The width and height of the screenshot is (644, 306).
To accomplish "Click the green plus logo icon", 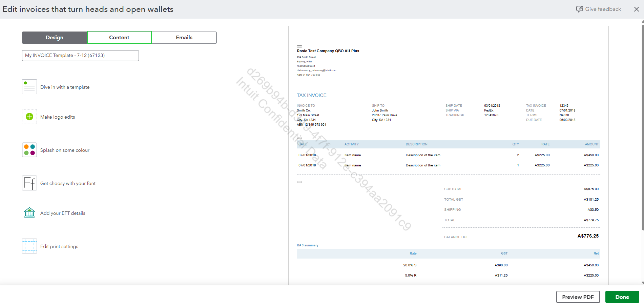I will 29,116.
